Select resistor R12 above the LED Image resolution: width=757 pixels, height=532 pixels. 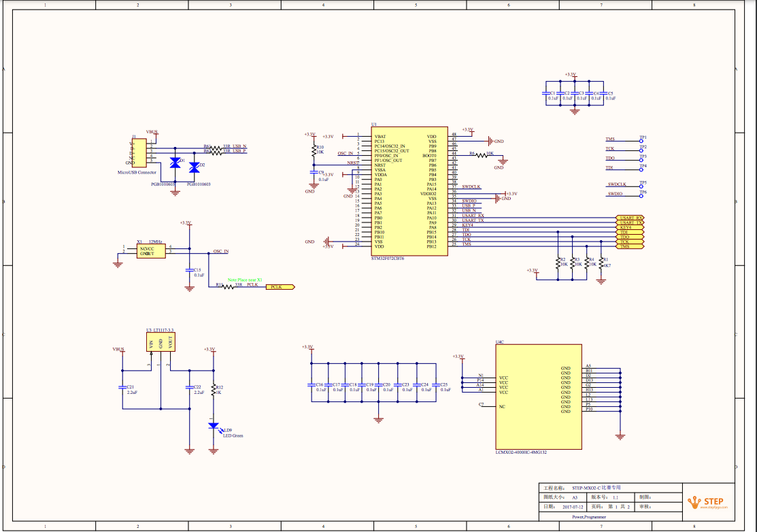click(x=214, y=390)
